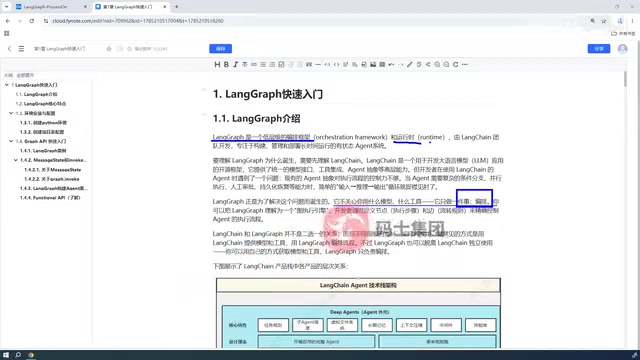The image size is (640, 360).
Task: Open the user avatar menu in the top right
Action: coord(622,49)
